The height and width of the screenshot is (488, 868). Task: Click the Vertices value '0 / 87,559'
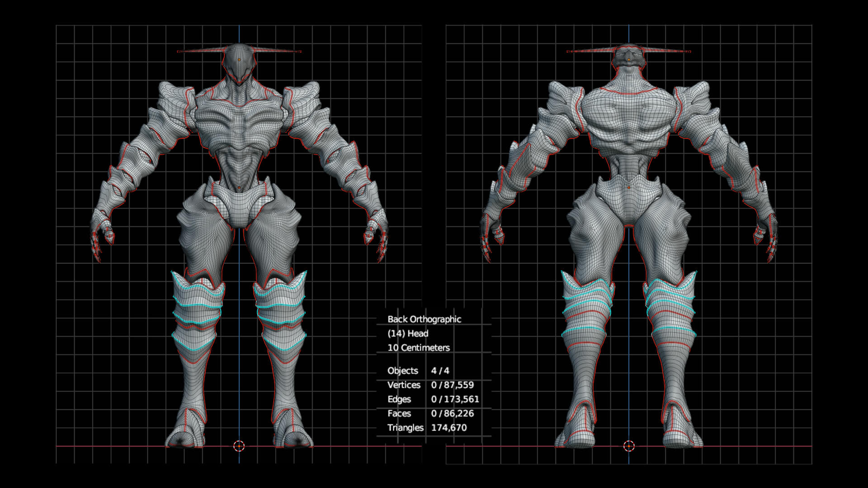[453, 385]
